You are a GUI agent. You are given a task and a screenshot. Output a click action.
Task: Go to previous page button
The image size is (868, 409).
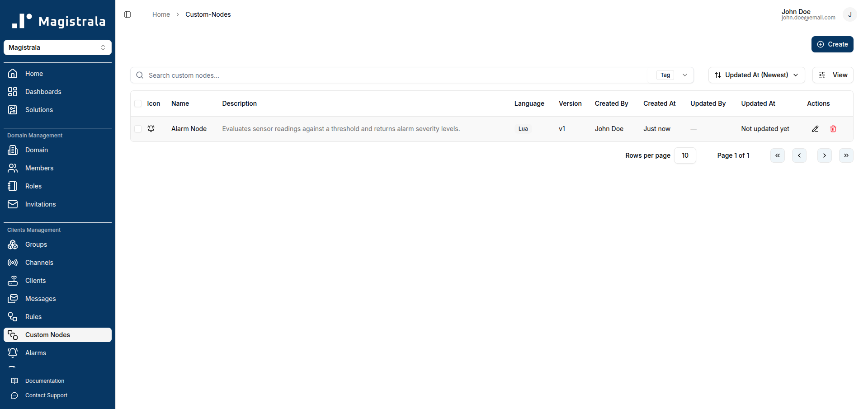click(799, 155)
